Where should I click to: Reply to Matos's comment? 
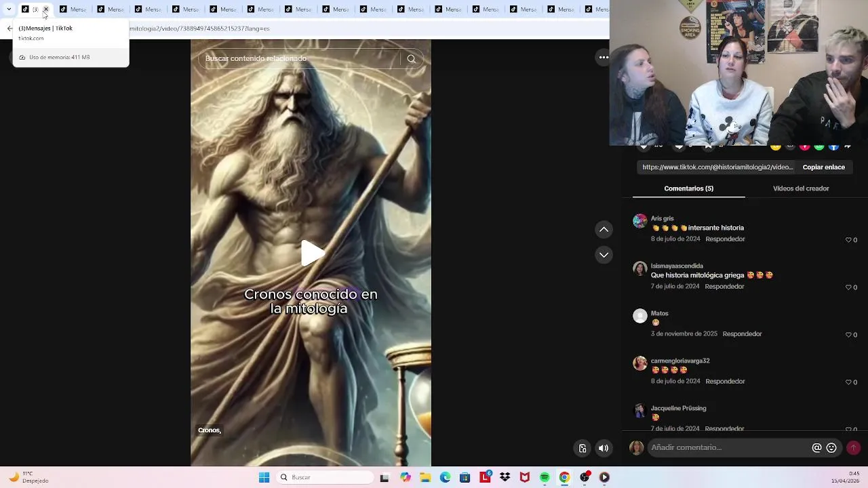click(742, 334)
